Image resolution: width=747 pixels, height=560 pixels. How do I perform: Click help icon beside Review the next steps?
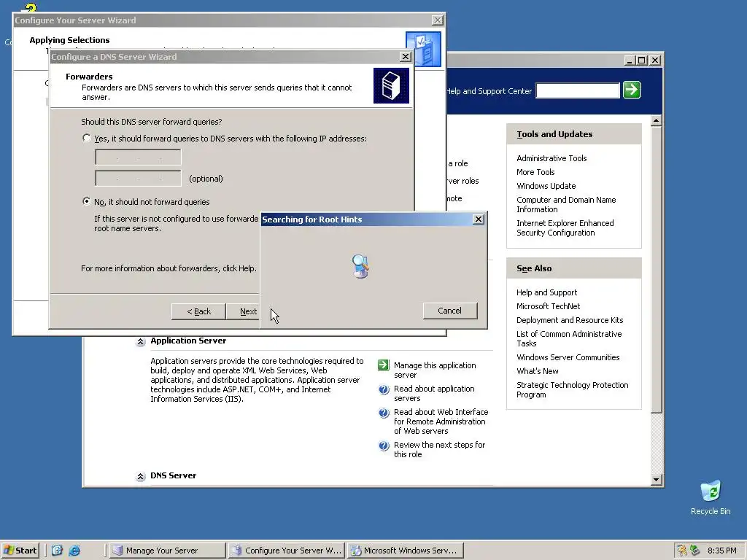384,446
